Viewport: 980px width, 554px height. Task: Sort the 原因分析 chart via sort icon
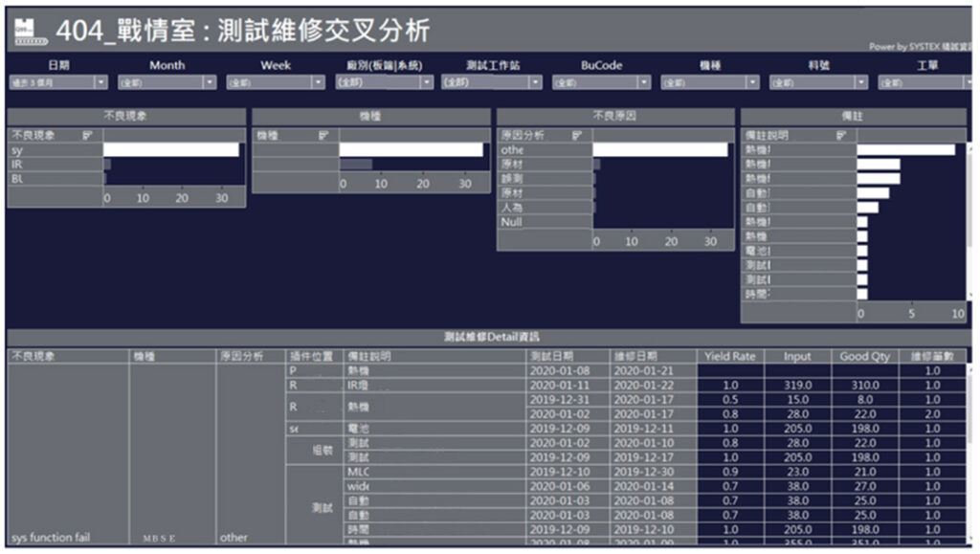577,136
